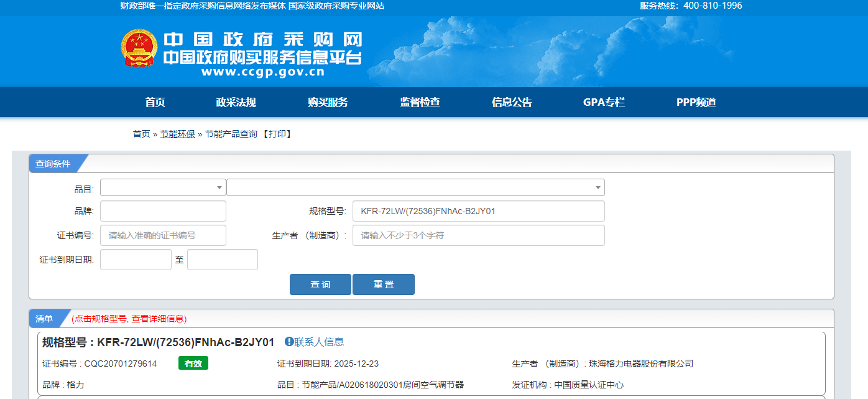The height and width of the screenshot is (399, 868).
Task: Click the 重置 reset button
Action: 383,284
